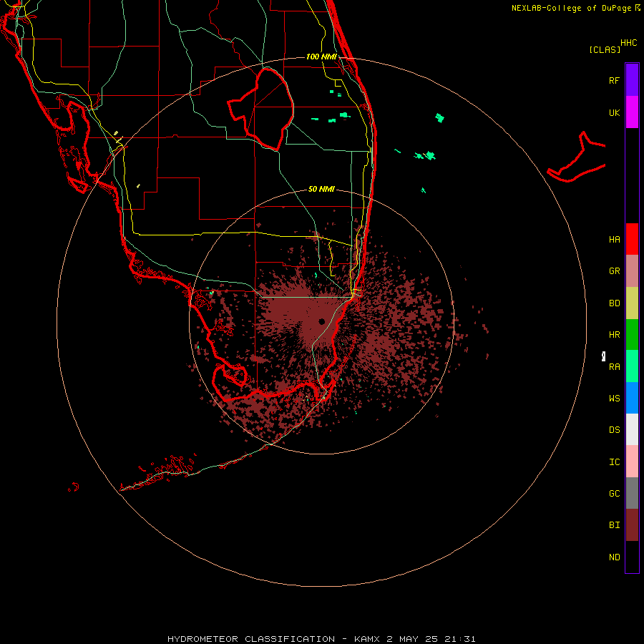Click the blue WS color swatch
The width and height of the screenshot is (644, 644).
pos(632,398)
